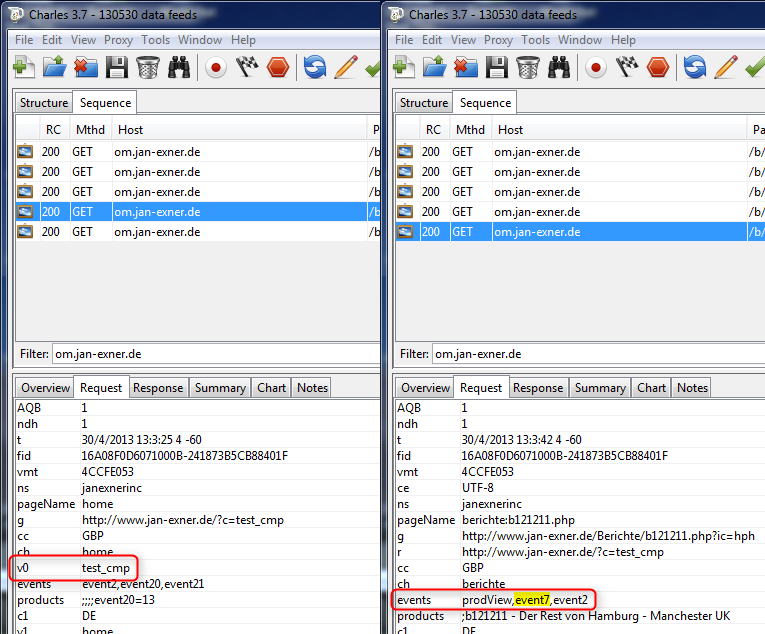
Task: Sort by RC column header in left window
Action: click(x=52, y=130)
